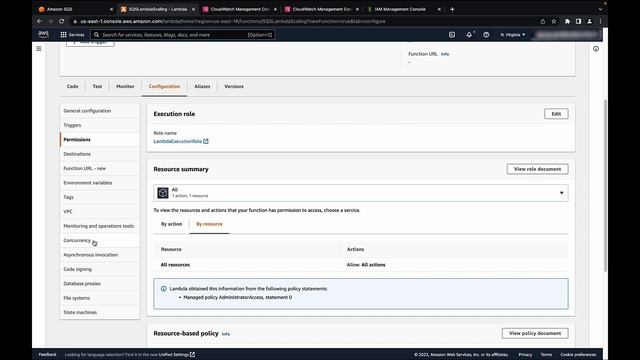Switch to the Test tab
Image resolution: width=640 pixels, height=360 pixels.
(97, 87)
